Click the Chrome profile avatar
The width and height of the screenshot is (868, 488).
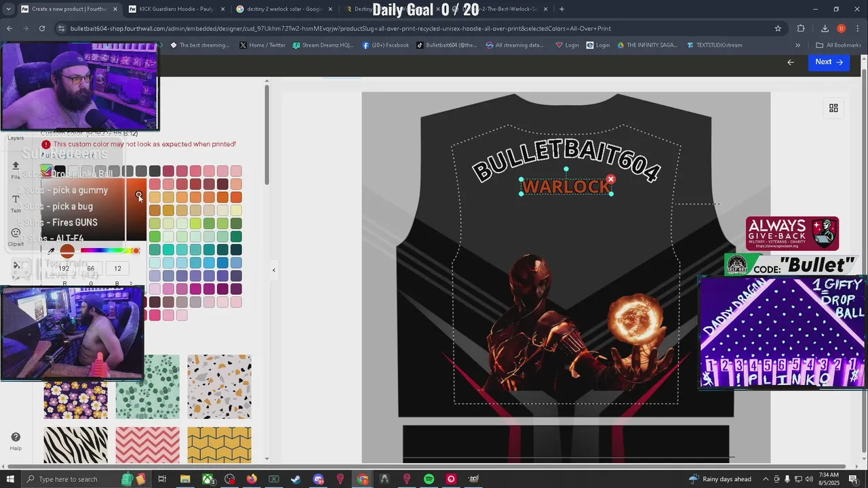[x=841, y=28]
